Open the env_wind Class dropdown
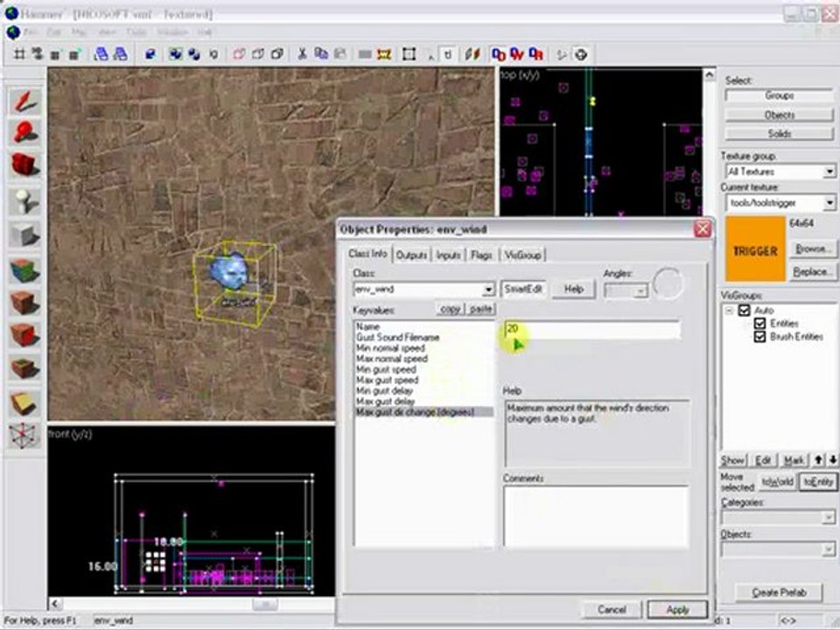This screenshot has width=840, height=630. (x=488, y=290)
